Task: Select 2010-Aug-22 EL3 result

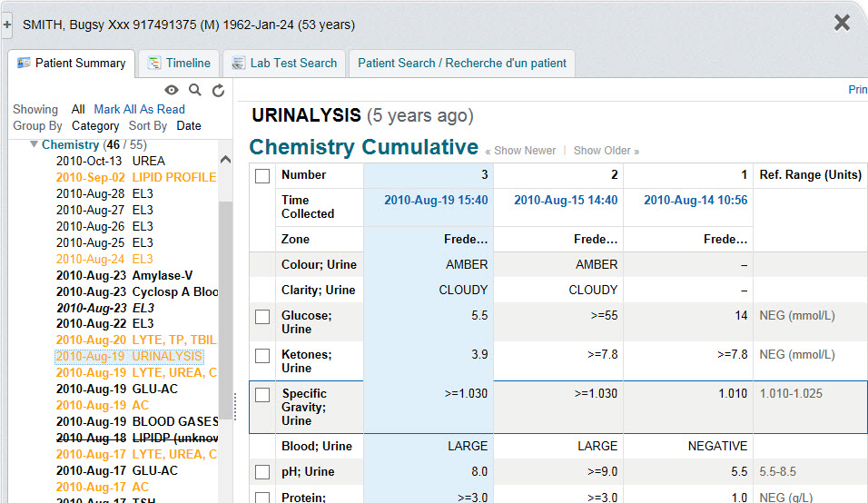Action: [105, 324]
